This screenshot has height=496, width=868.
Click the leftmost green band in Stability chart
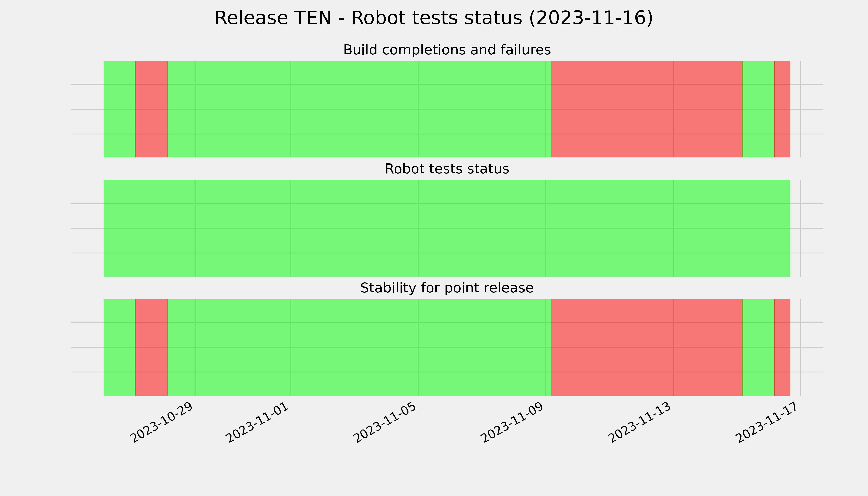(120, 347)
